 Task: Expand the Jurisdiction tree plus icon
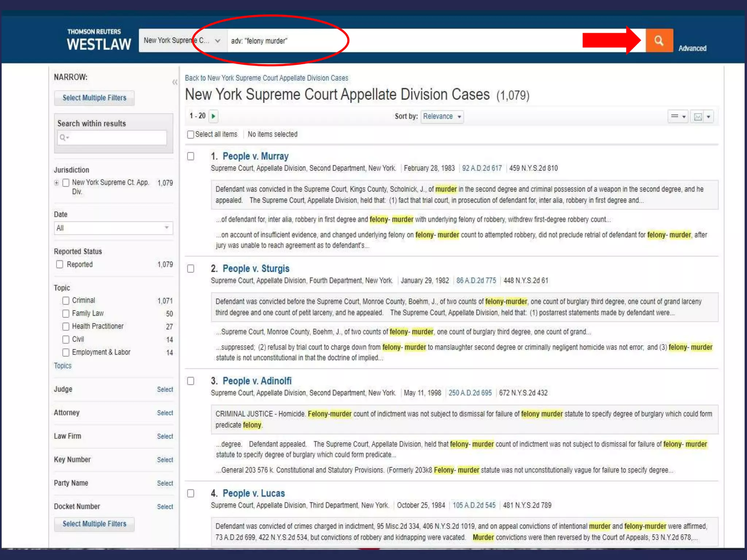[x=57, y=183]
